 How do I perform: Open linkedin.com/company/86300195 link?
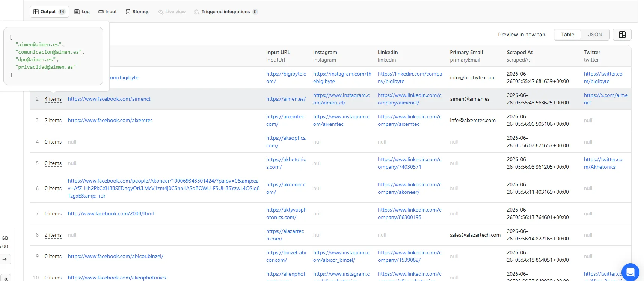tap(410, 213)
